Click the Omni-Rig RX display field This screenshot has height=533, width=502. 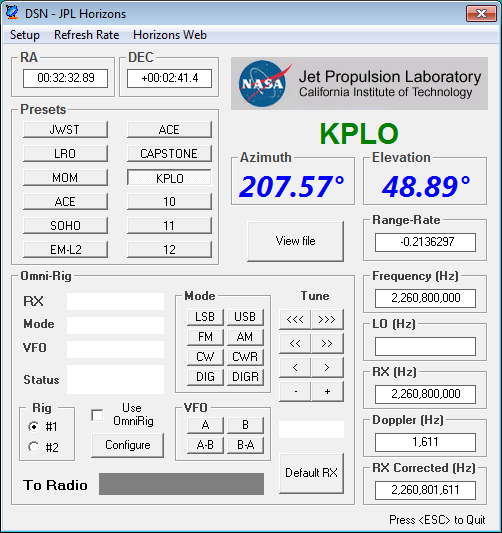tap(115, 301)
